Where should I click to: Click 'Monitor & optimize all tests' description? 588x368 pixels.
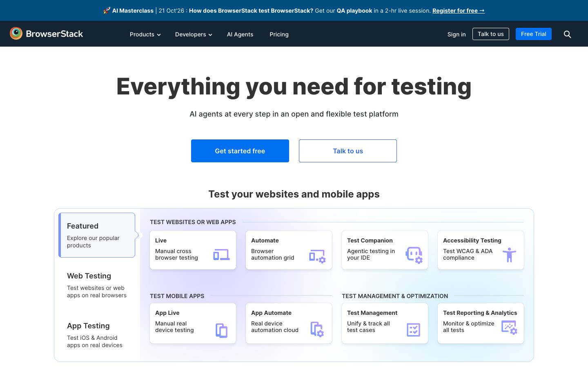tap(469, 327)
